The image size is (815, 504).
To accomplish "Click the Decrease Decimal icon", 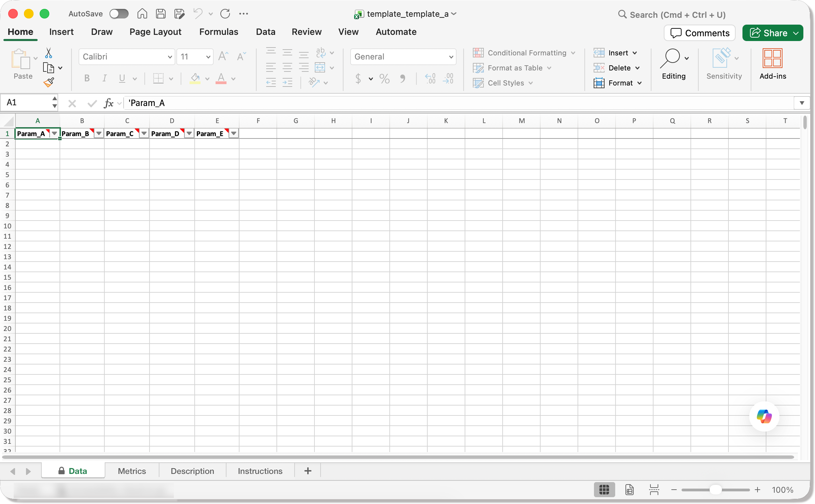I will (x=448, y=79).
